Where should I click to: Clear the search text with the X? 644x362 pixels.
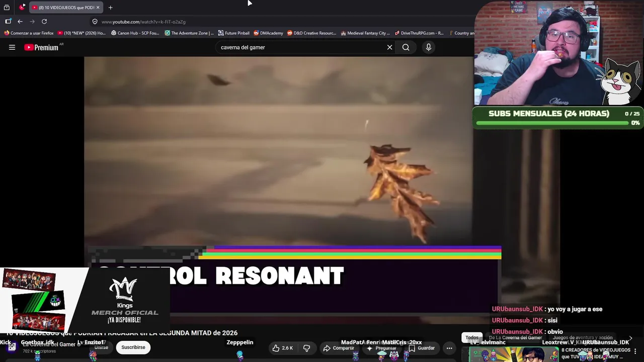point(389,47)
